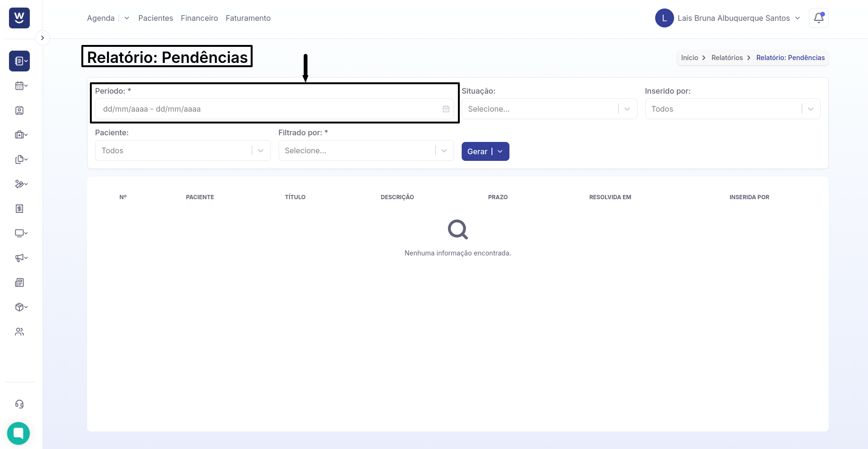Click the Nº column header

pyautogui.click(x=123, y=197)
